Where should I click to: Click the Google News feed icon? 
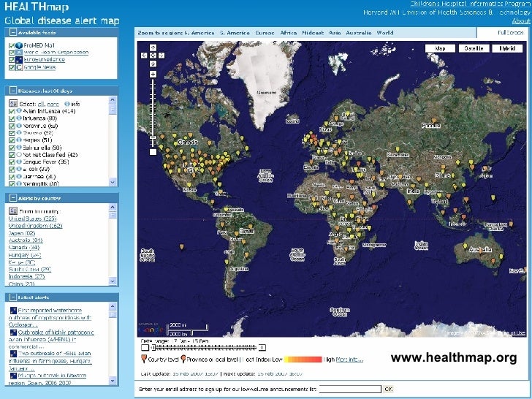pos(19,67)
